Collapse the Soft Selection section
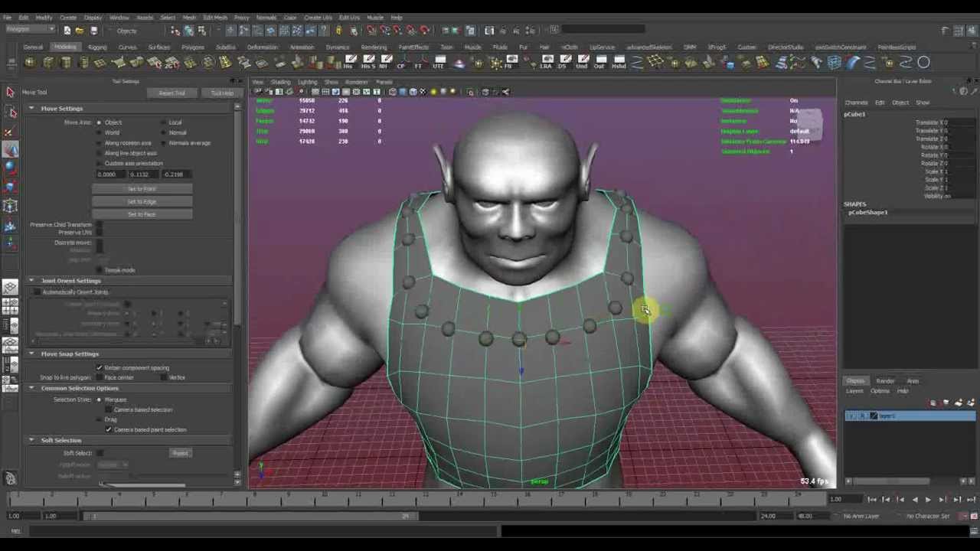This screenshot has height=551, width=980. [31, 441]
